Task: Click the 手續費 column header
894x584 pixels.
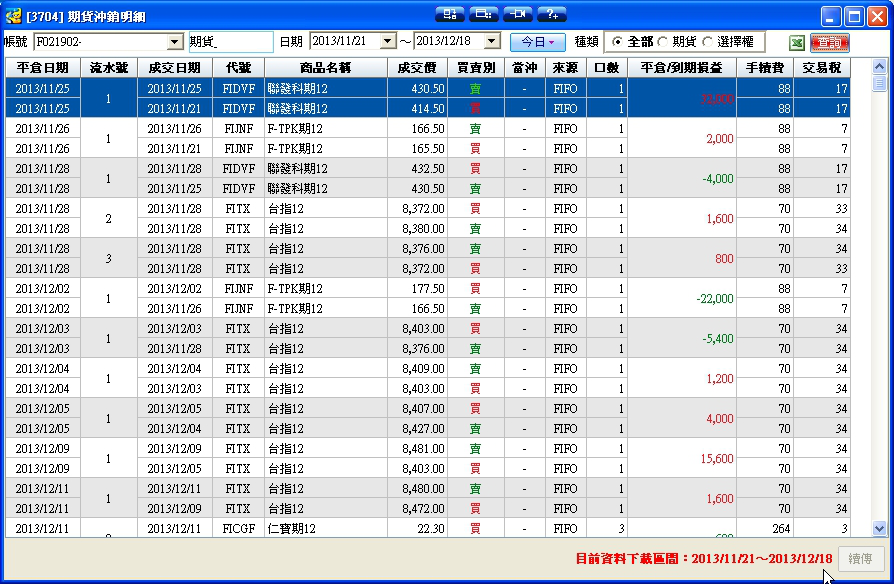Action: [765, 68]
